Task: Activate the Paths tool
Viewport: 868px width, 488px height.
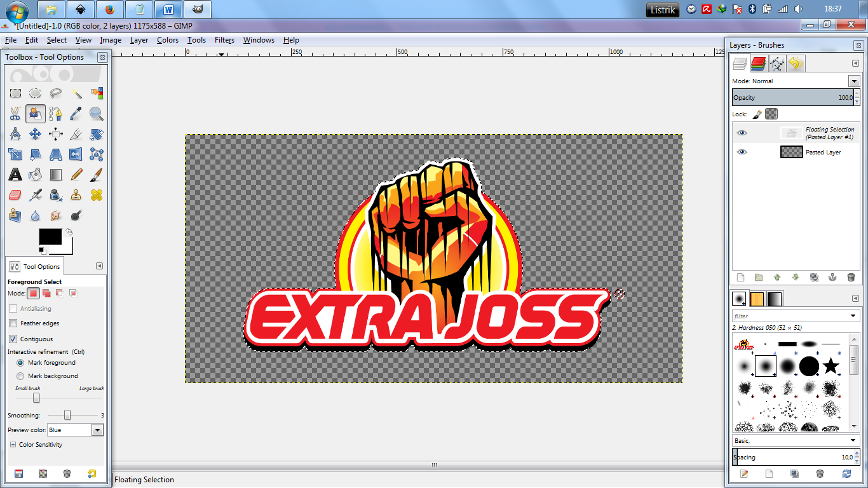Action: pos(56,114)
